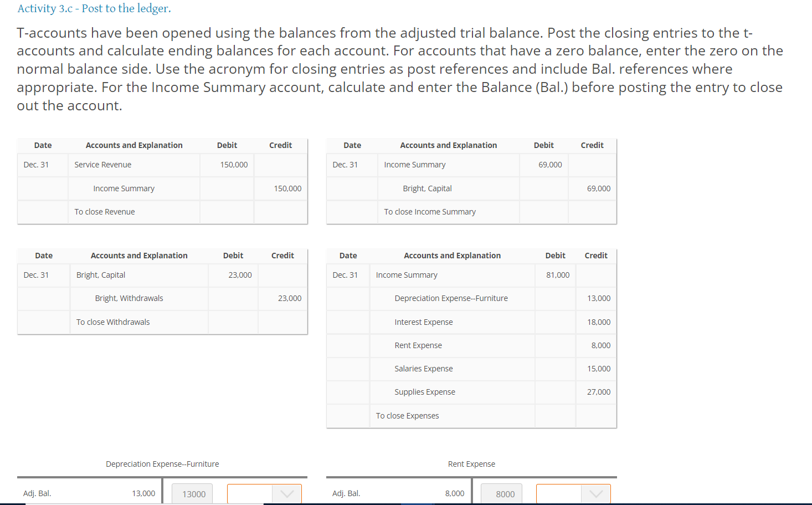812x505 pixels.
Task: Click the 'To close Revenue' explanation cell
Action: click(x=104, y=211)
